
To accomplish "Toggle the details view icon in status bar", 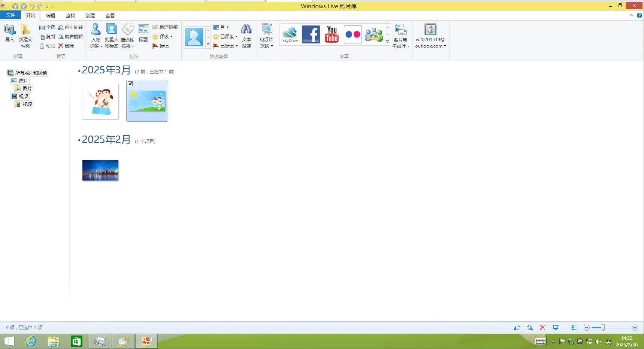I will tap(574, 328).
